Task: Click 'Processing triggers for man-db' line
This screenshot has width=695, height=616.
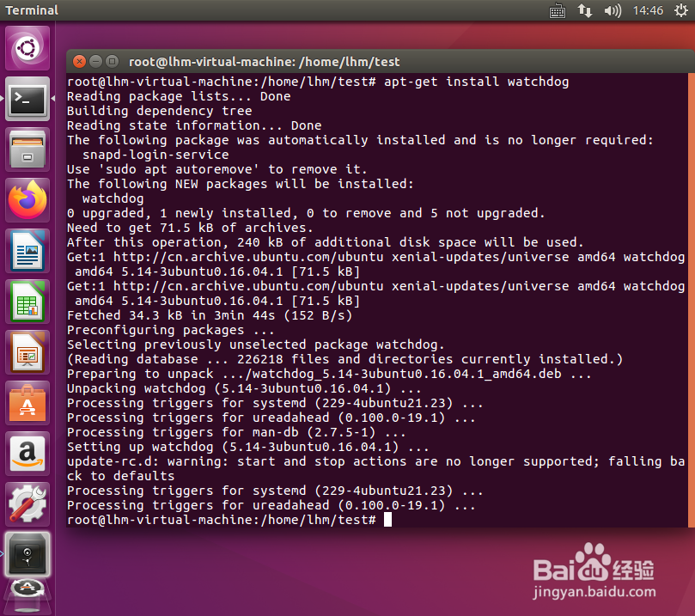Action: pos(236,432)
